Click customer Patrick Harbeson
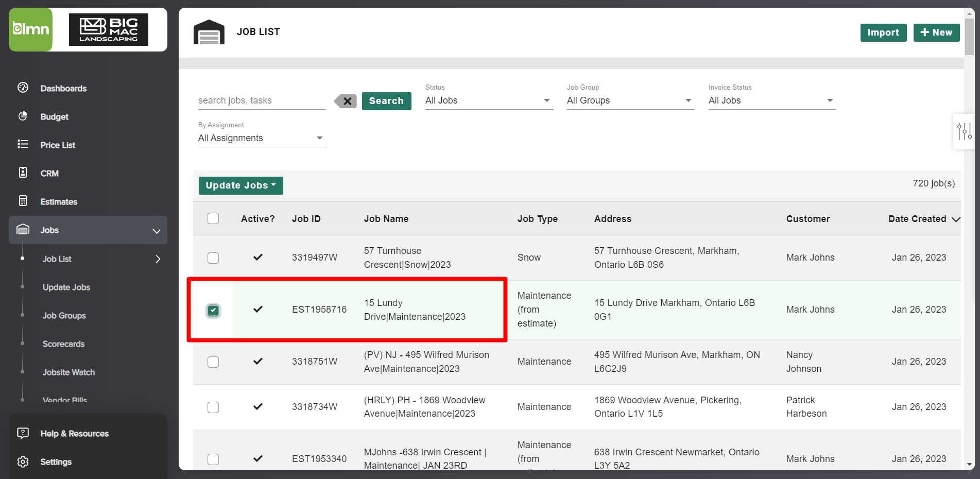This screenshot has height=479, width=980. pos(806,407)
